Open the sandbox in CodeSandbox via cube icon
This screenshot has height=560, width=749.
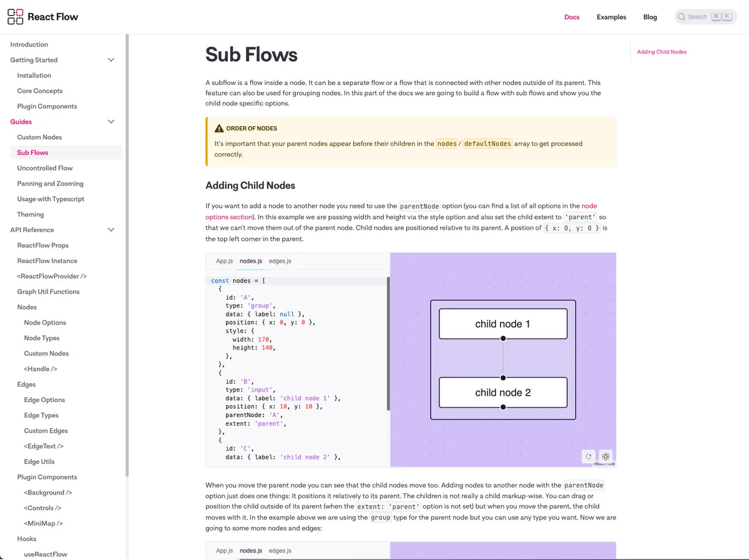[605, 456]
